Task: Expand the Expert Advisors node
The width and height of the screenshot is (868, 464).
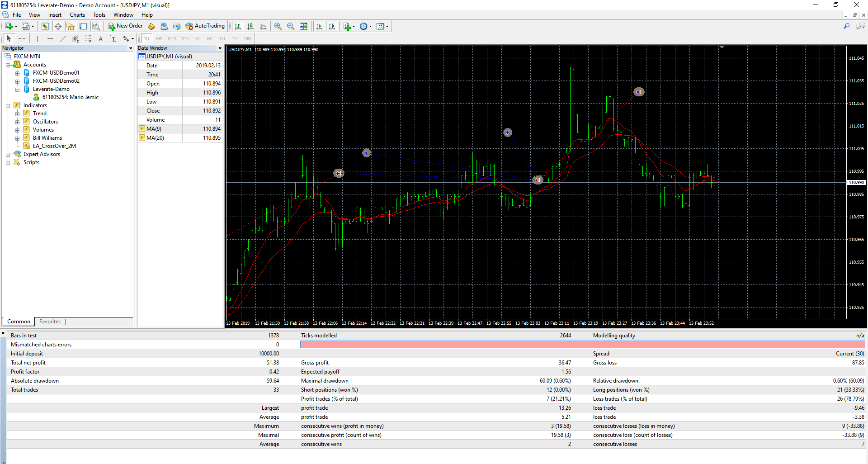Action: (8, 154)
